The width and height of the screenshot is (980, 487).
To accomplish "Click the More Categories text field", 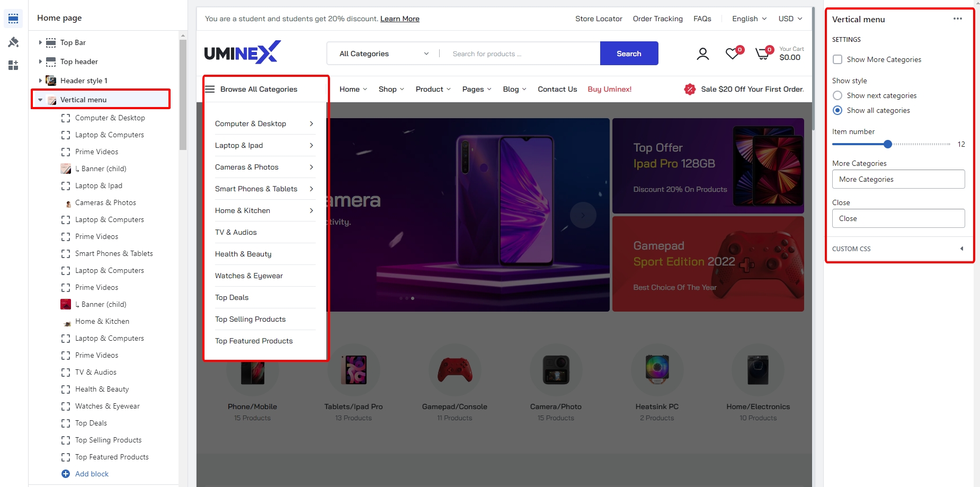I will coord(898,179).
